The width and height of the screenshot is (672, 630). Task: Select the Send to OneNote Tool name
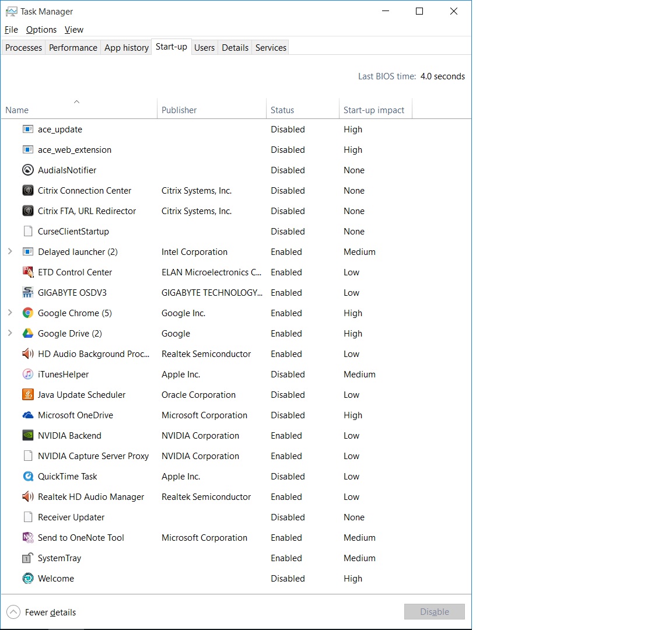click(x=80, y=538)
